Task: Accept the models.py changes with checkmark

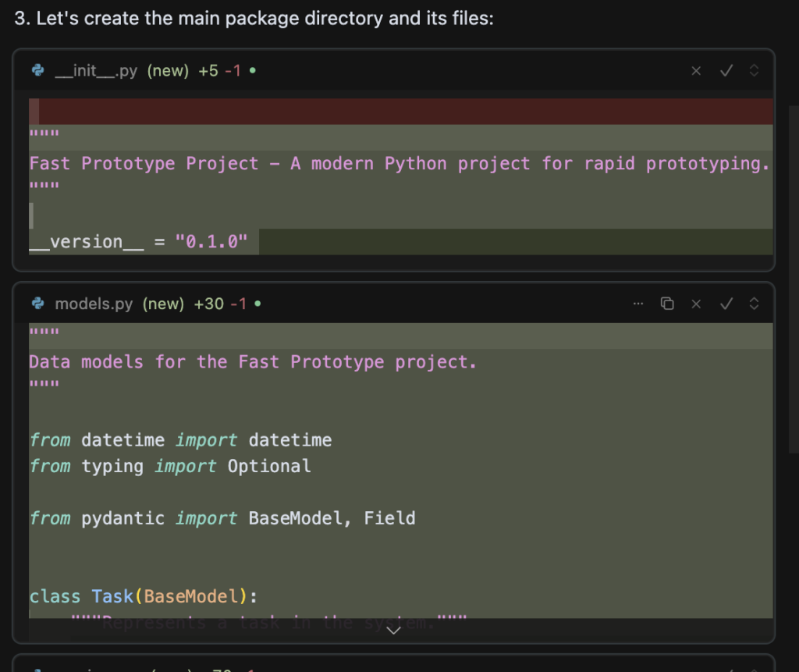Action: (726, 304)
